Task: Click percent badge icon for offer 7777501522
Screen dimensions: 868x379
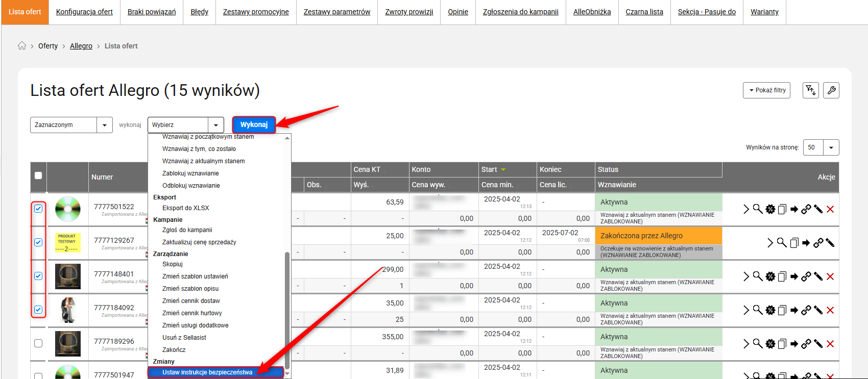Action: click(x=770, y=209)
